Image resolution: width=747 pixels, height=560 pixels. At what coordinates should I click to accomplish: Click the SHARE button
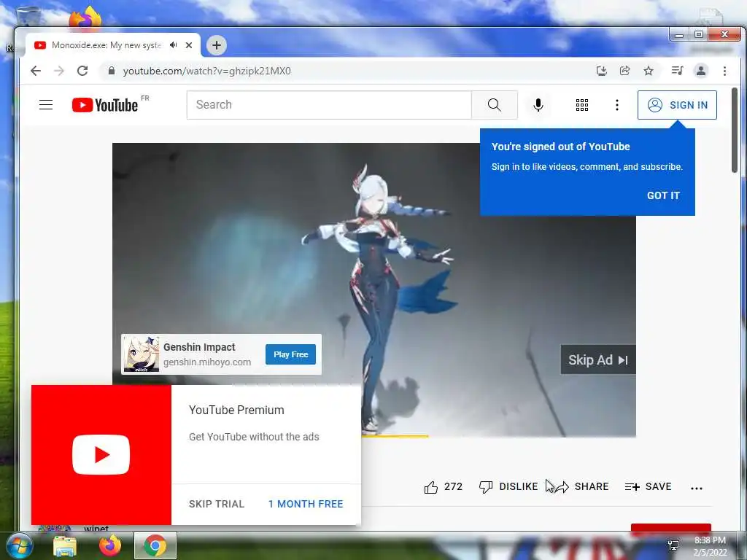582,486
